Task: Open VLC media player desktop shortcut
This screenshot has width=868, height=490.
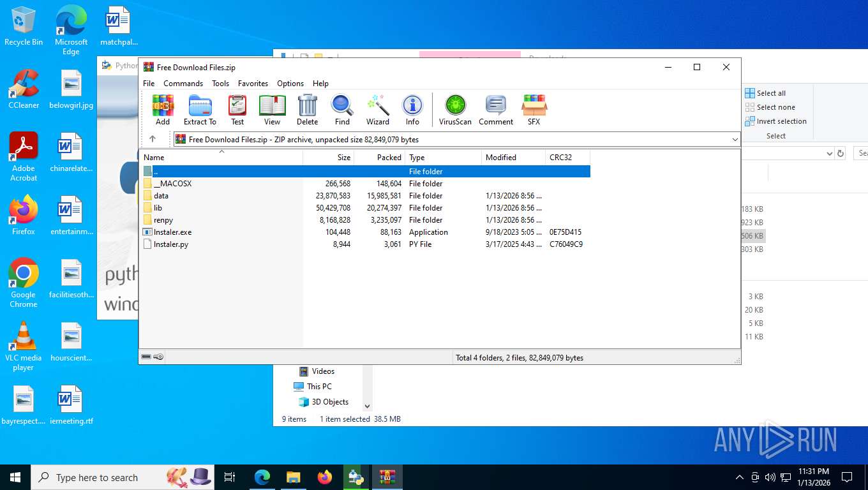Action: coord(24,346)
